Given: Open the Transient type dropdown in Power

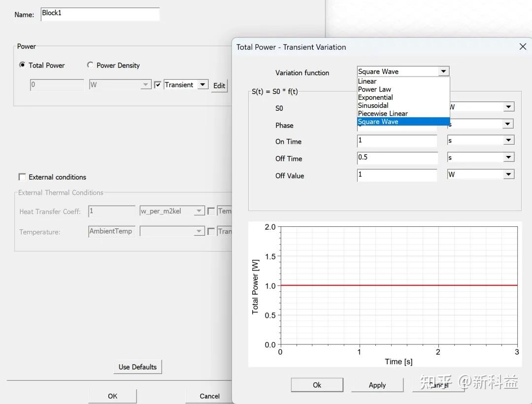Looking at the screenshot, I should point(202,85).
